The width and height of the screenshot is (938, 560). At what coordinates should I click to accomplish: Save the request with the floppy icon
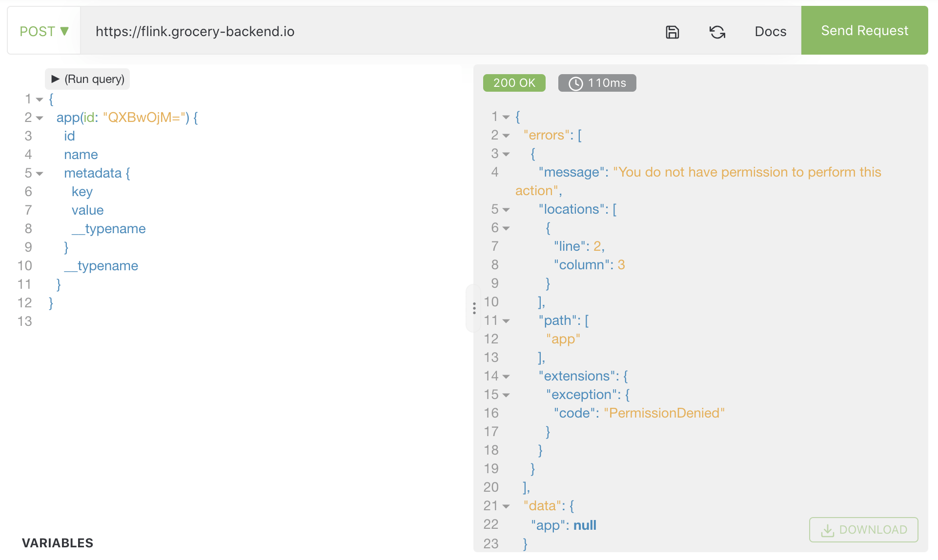[673, 32]
